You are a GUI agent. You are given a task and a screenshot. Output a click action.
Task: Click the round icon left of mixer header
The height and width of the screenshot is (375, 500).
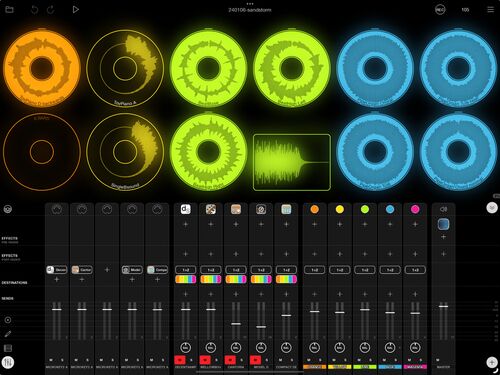point(8,209)
